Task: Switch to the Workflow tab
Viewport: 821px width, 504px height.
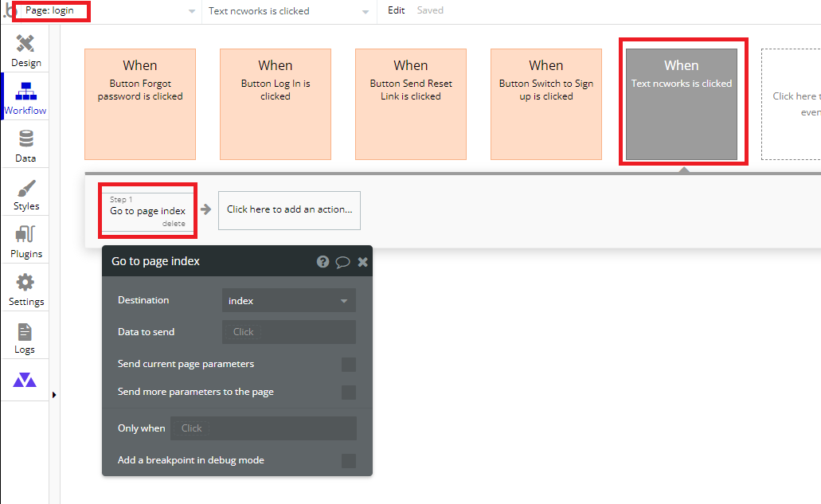Action: point(25,99)
